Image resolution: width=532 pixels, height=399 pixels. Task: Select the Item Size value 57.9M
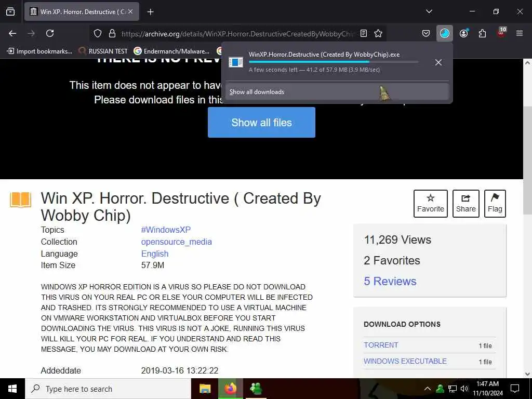click(153, 265)
